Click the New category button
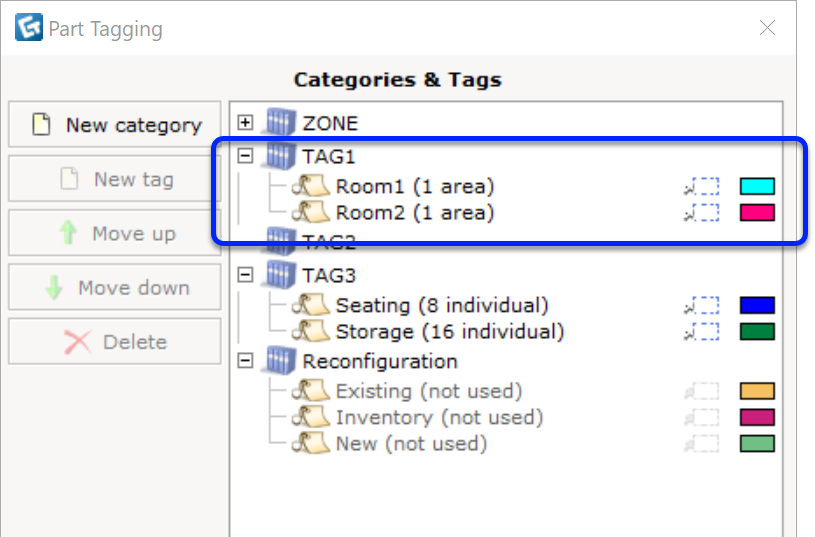 coord(115,125)
